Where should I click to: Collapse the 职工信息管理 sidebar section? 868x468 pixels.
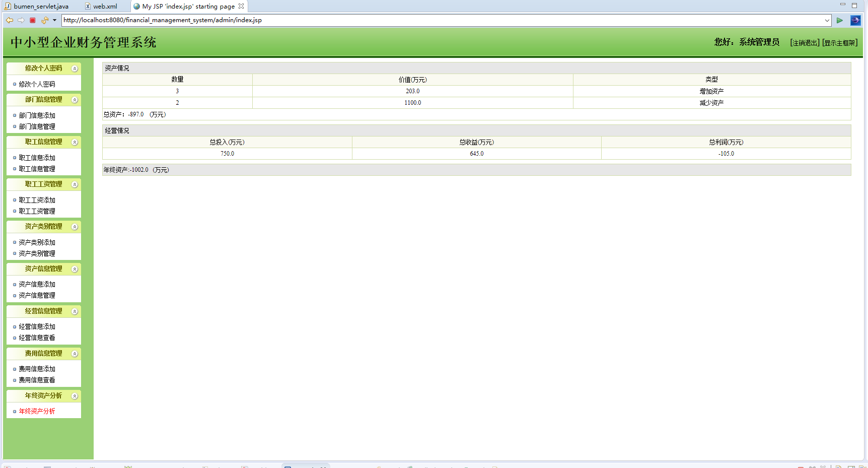point(75,142)
